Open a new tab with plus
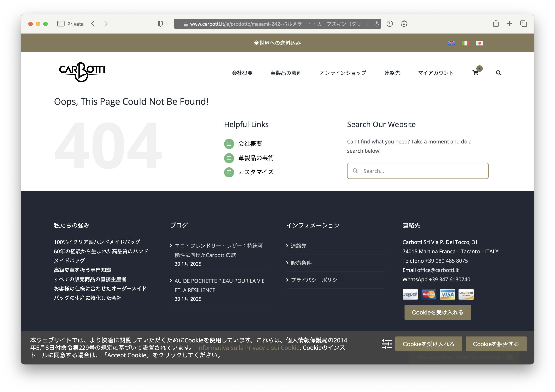The width and height of the screenshot is (555, 392). (x=509, y=24)
